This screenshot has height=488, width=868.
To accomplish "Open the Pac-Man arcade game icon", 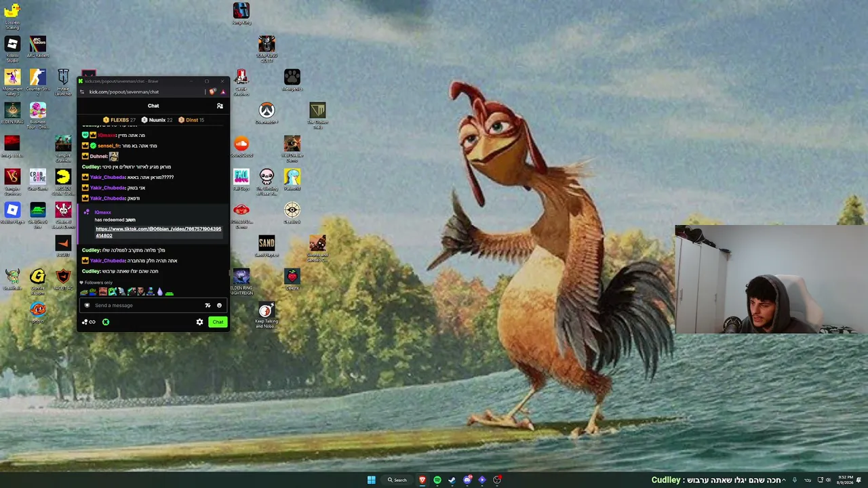I will [x=63, y=182].
